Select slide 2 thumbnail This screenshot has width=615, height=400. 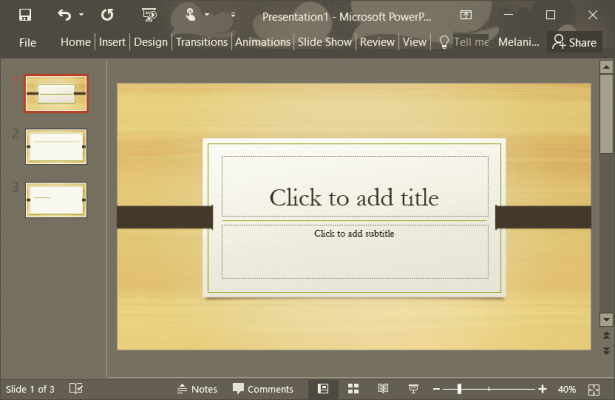click(x=56, y=147)
